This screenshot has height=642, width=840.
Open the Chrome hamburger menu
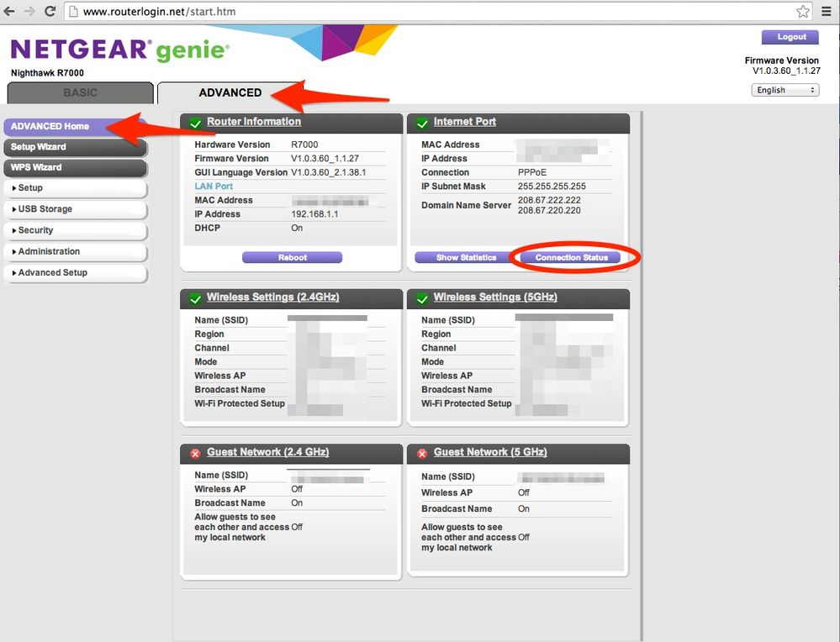pyautogui.click(x=827, y=12)
